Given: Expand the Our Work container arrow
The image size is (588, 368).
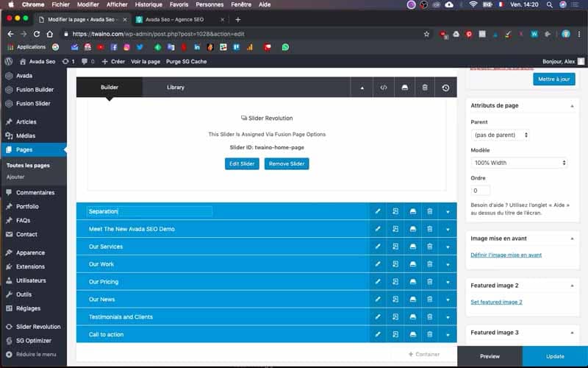Looking at the screenshot, I should point(448,265).
